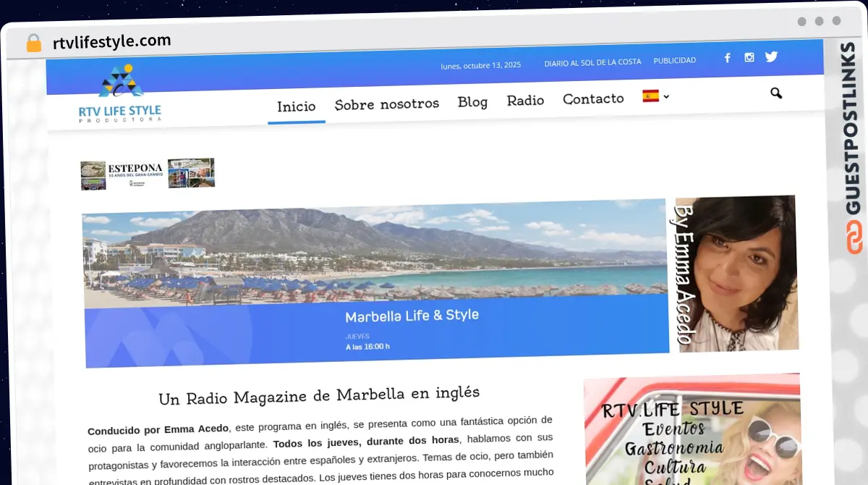Image resolution: width=868 pixels, height=485 pixels.
Task: Click the Twitter bird icon
Action: [x=771, y=57]
